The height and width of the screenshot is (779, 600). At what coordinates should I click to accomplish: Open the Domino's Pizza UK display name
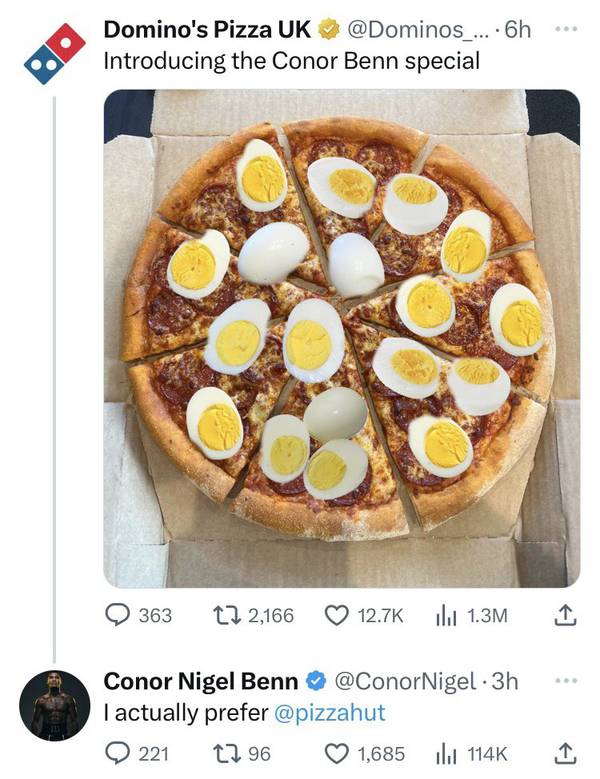(x=207, y=30)
